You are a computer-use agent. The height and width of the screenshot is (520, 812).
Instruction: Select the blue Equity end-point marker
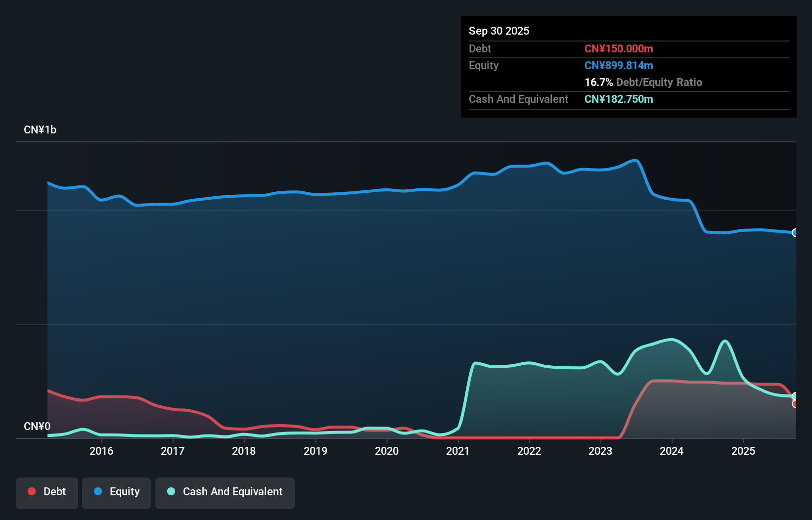tap(795, 233)
